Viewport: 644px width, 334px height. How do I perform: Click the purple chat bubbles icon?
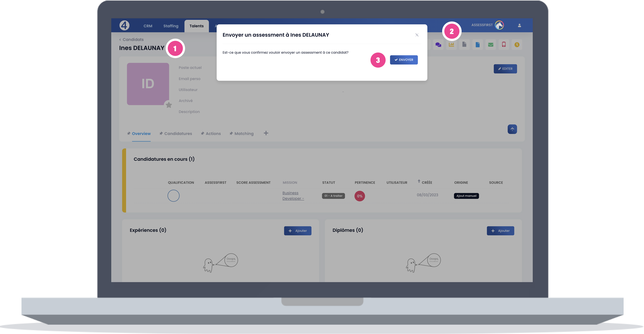(438, 45)
